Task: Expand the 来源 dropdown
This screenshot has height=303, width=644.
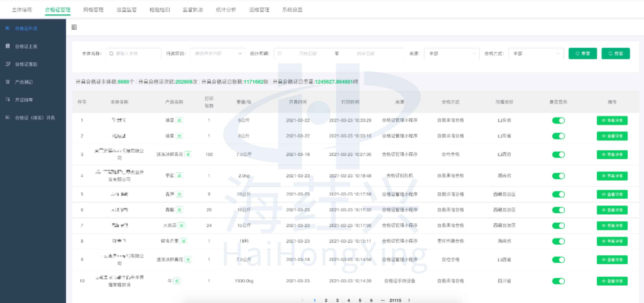Action: [x=451, y=54]
